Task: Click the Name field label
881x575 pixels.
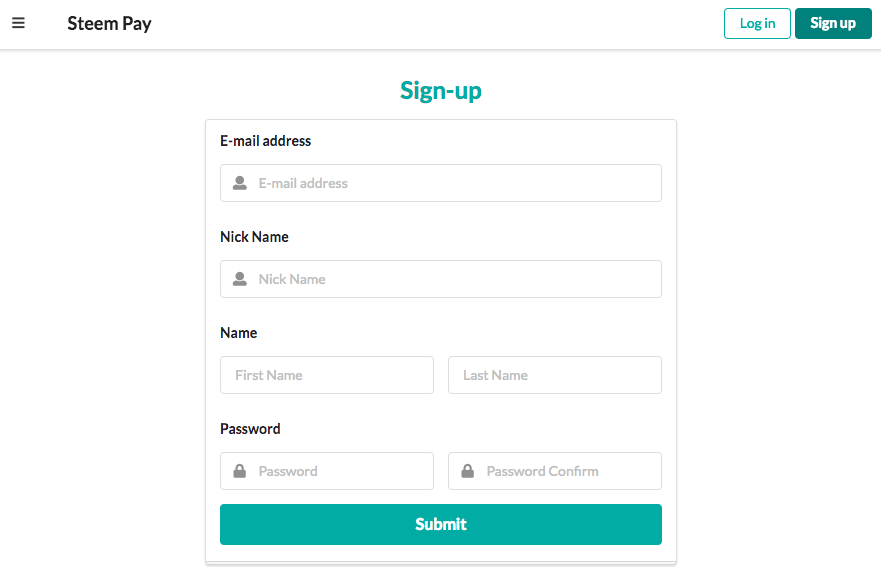Action: click(238, 333)
